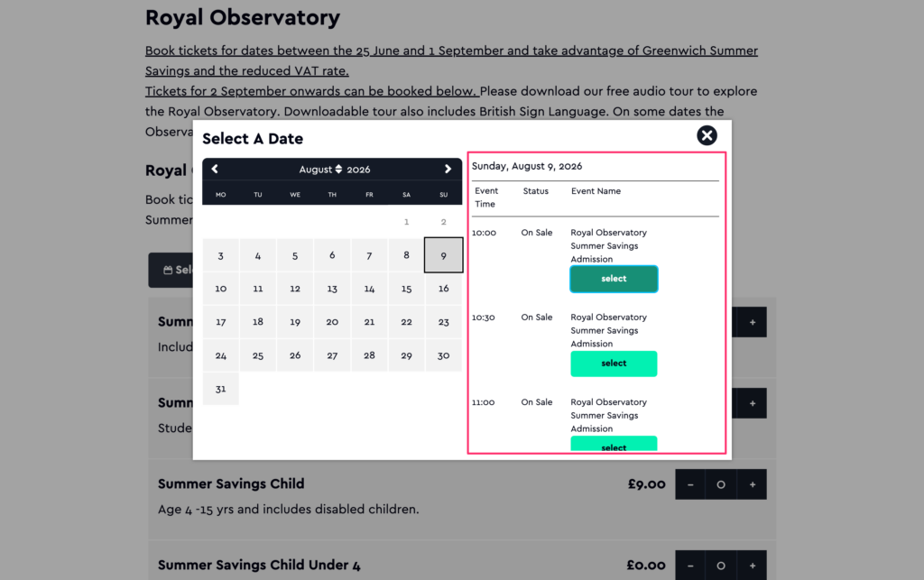This screenshot has width=924, height=580.
Task: Select date 22 in August
Action: (x=406, y=322)
